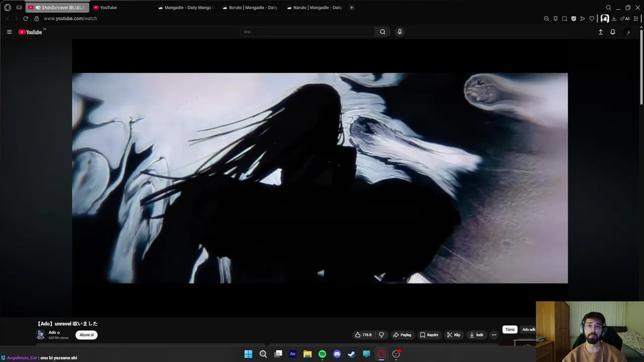This screenshot has height=362, width=644.
Task: Take a snapshot with the dashed-square tool
Action: pyautogui.click(x=565, y=19)
